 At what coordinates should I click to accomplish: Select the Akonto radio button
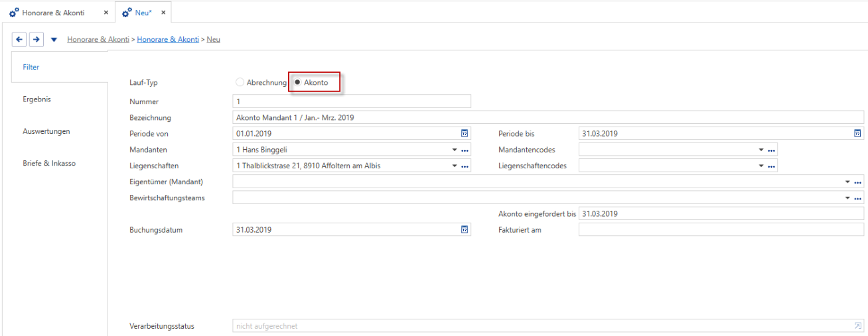pos(298,83)
